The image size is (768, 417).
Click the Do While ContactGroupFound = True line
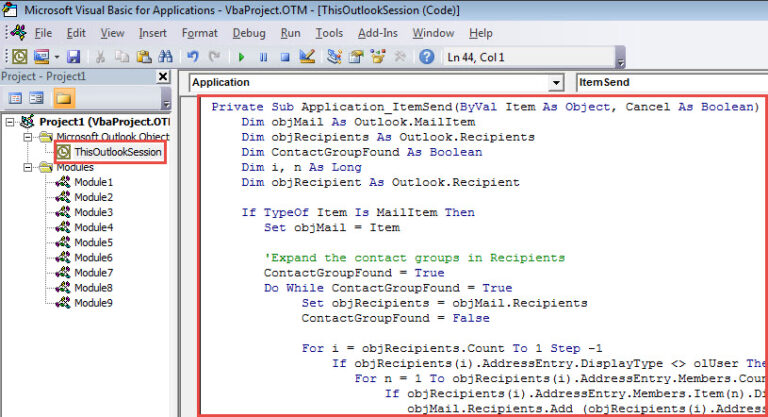tap(388, 288)
